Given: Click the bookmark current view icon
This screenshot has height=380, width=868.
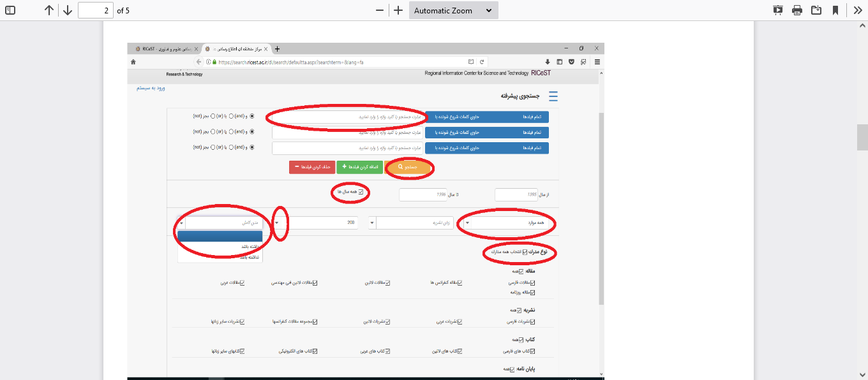Looking at the screenshot, I should (835, 10).
